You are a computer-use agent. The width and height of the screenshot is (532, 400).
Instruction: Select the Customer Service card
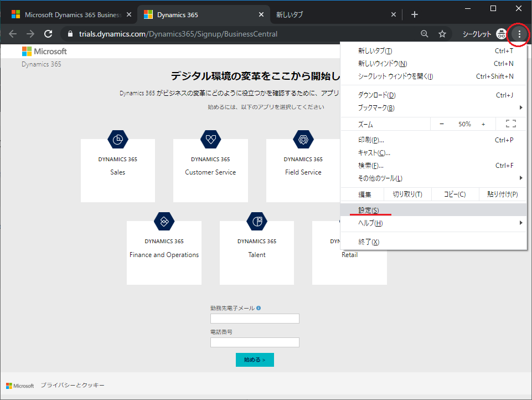point(211,171)
